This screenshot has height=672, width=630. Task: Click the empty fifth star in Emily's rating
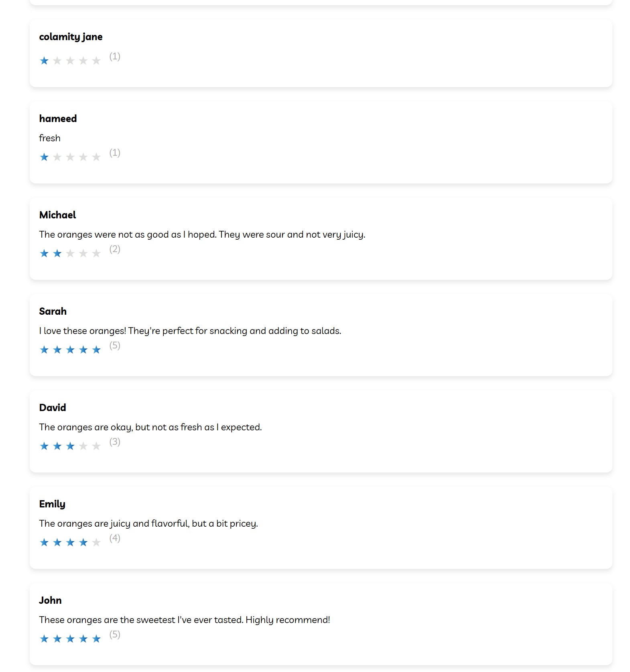tap(96, 542)
